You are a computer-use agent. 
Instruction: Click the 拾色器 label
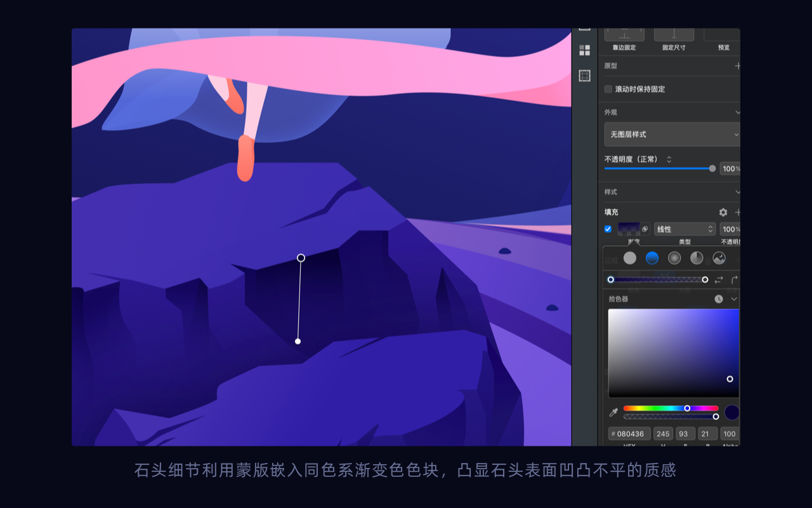619,299
